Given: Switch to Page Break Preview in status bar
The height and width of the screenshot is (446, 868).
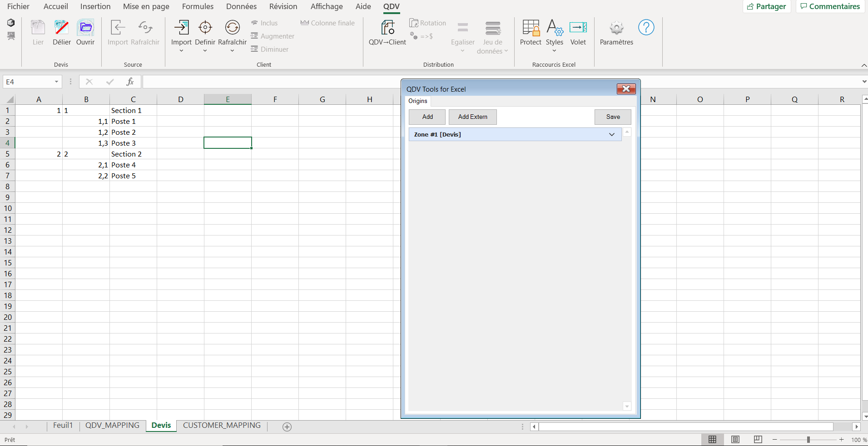Looking at the screenshot, I should coord(758,439).
